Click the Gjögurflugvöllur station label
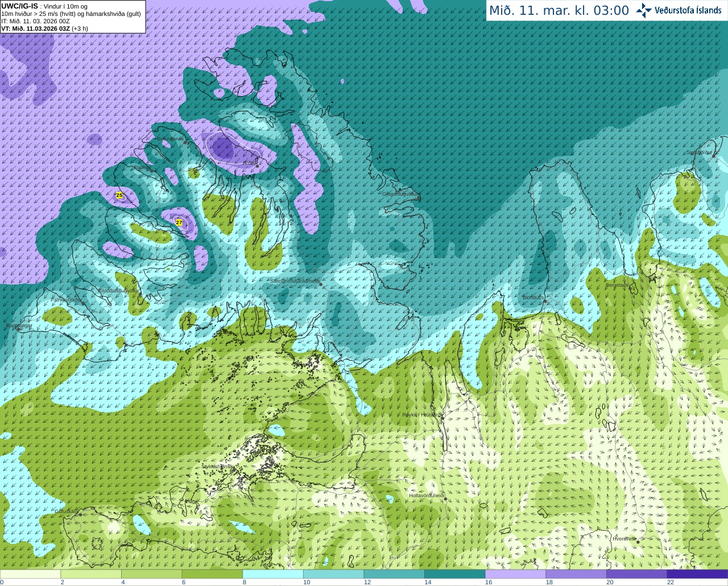728x586 pixels. pyautogui.click(x=400, y=194)
